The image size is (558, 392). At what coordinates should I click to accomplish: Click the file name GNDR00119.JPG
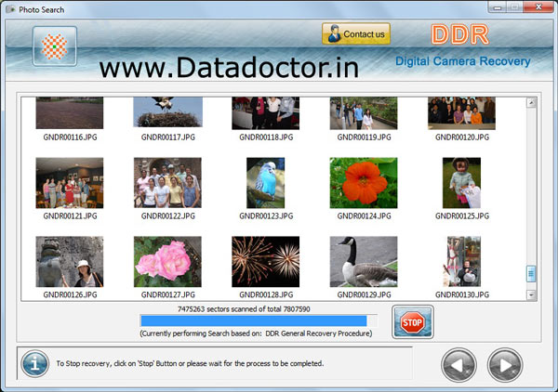364,137
